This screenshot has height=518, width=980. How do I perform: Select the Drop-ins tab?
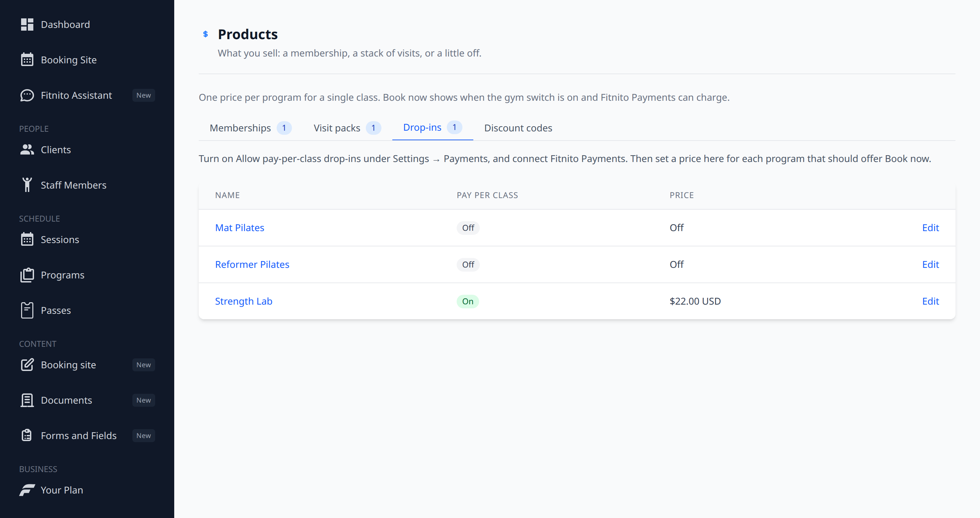pyautogui.click(x=432, y=127)
